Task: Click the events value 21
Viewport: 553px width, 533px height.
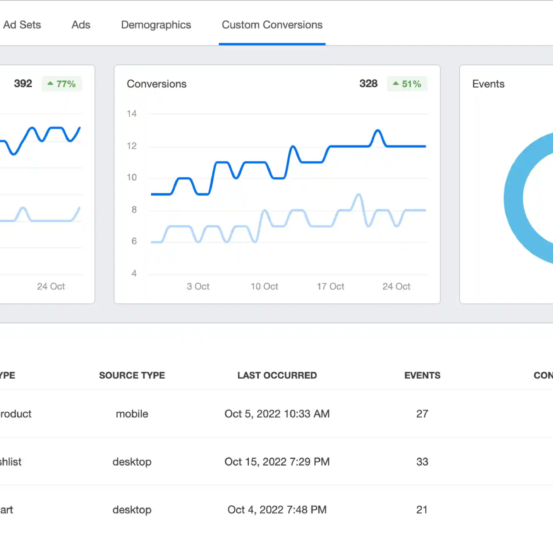Action: [x=422, y=510]
